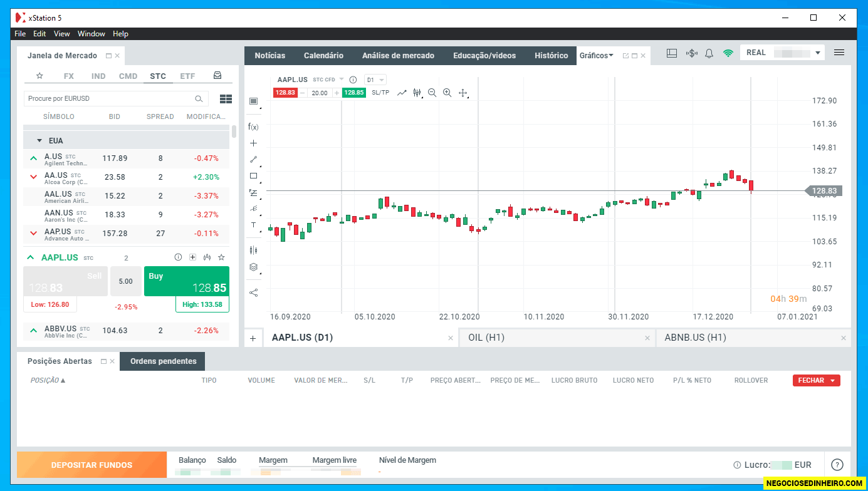Click the green Buy 128.85 button

point(186,281)
